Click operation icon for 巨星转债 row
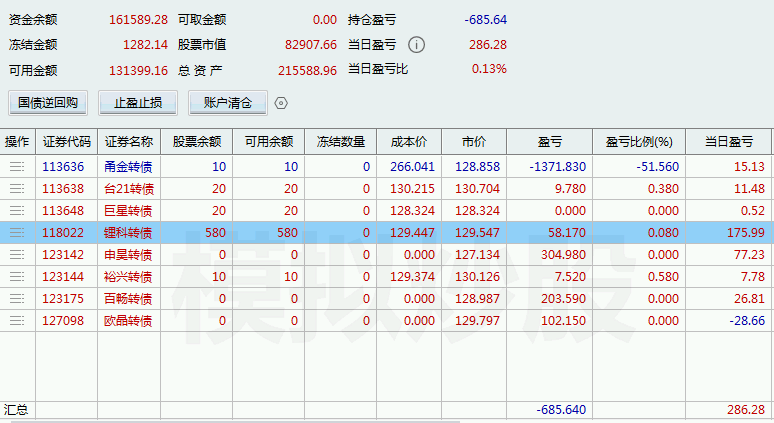Screen dimensions: 774x423 pos(17,210)
